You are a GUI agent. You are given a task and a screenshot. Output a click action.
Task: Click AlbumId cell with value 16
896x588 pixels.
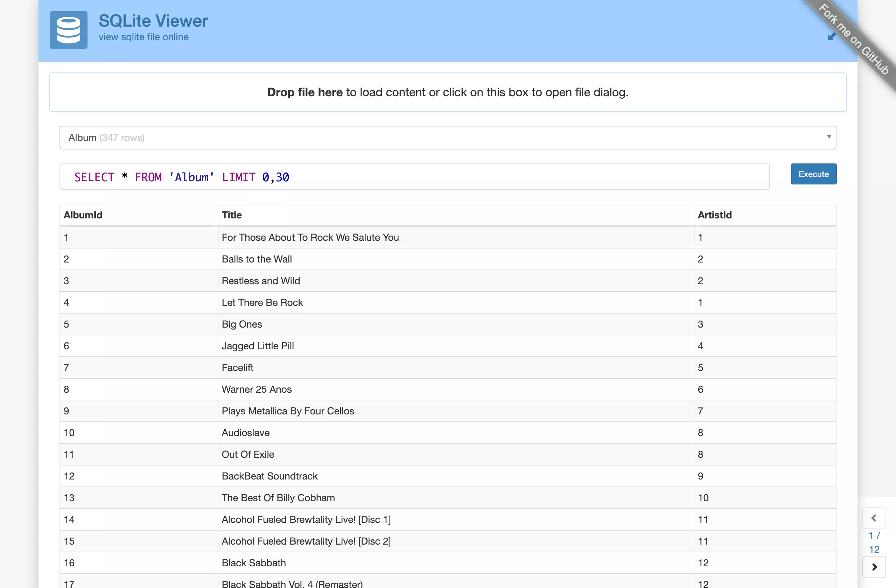pos(139,563)
